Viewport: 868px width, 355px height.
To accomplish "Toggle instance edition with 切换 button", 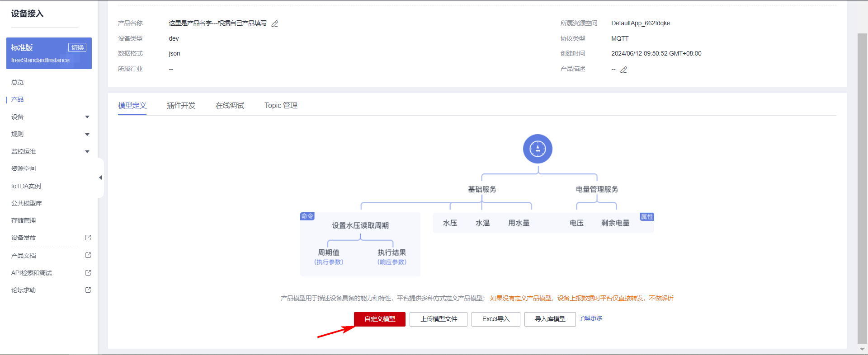I will 77,47.
